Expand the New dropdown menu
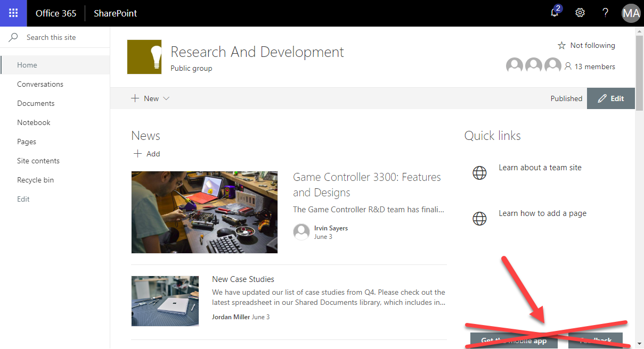644x349 pixels. 166,98
